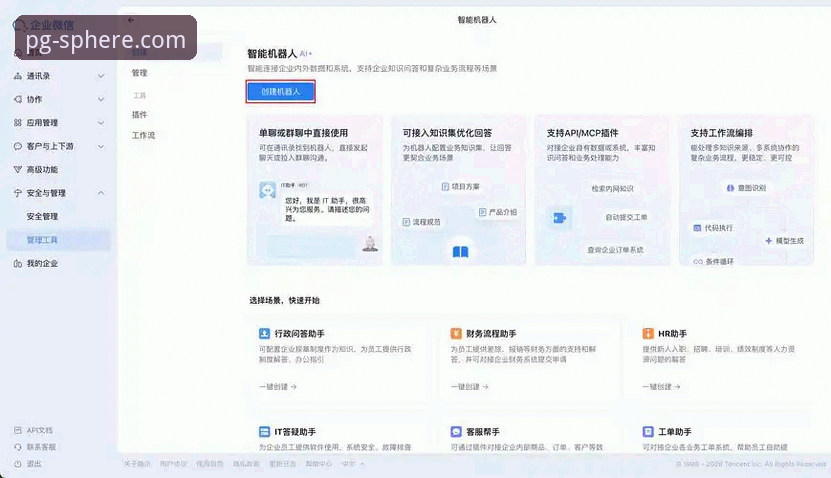Click the 退出 power icon
Viewport: 831px width, 478px height.
tap(17, 464)
